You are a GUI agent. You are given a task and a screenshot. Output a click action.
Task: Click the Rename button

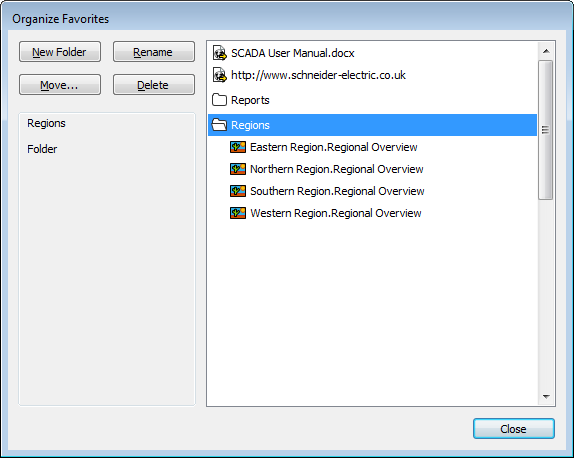(154, 52)
